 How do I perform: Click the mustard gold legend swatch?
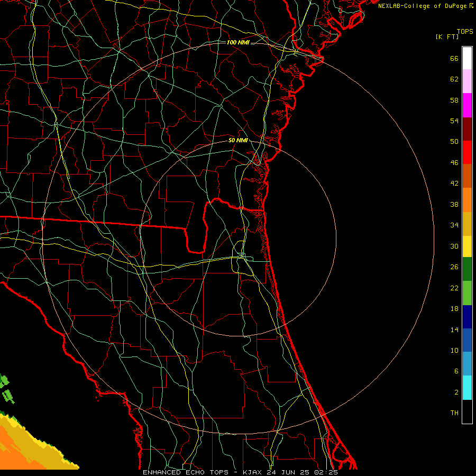[467, 224]
